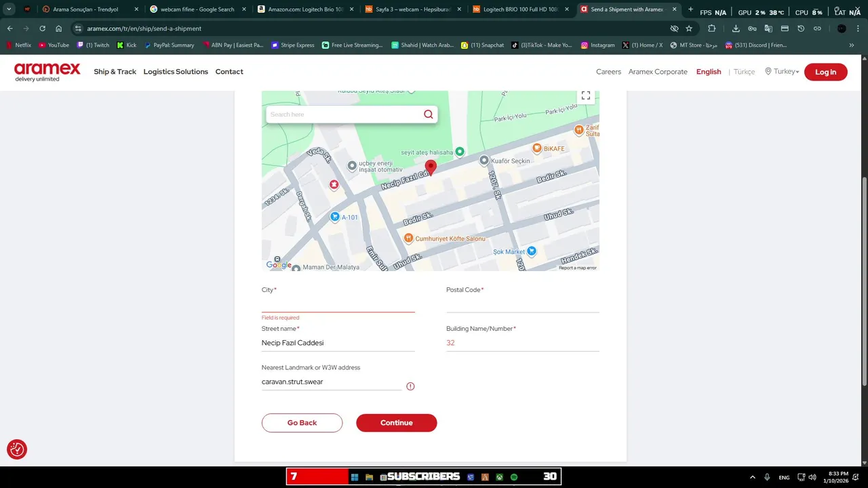Image resolution: width=868 pixels, height=488 pixels.
Task: Open a new browser tab
Action: 690,9
